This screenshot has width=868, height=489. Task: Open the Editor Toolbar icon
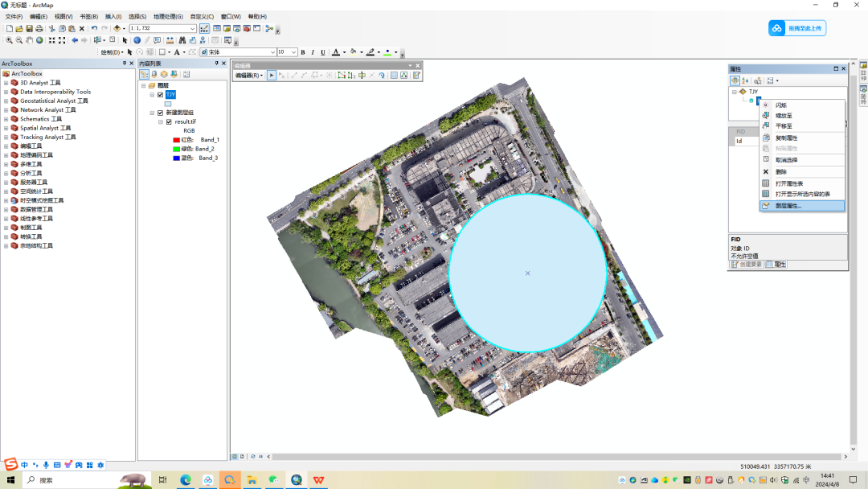click(204, 28)
